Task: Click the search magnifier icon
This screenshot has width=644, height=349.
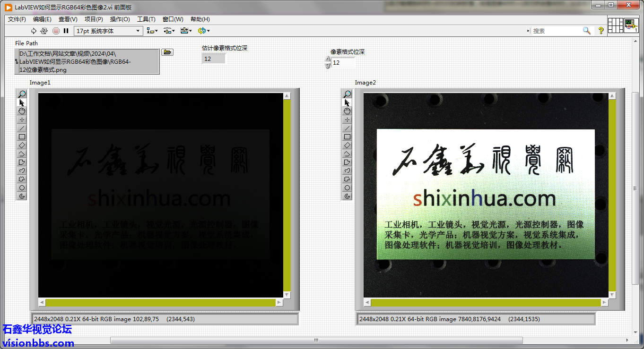Action: click(587, 31)
